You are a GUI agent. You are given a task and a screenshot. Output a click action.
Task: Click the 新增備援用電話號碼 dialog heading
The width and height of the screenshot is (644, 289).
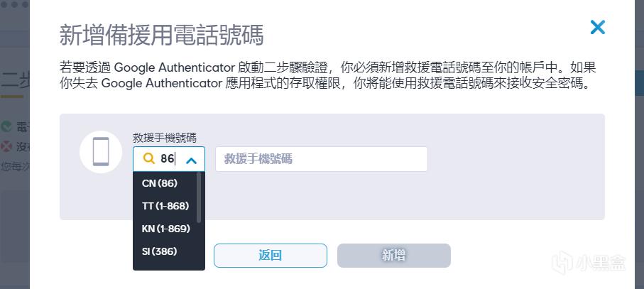click(161, 35)
